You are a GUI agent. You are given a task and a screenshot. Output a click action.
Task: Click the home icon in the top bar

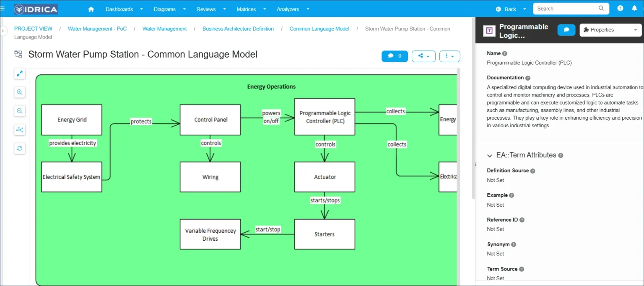pos(91,9)
